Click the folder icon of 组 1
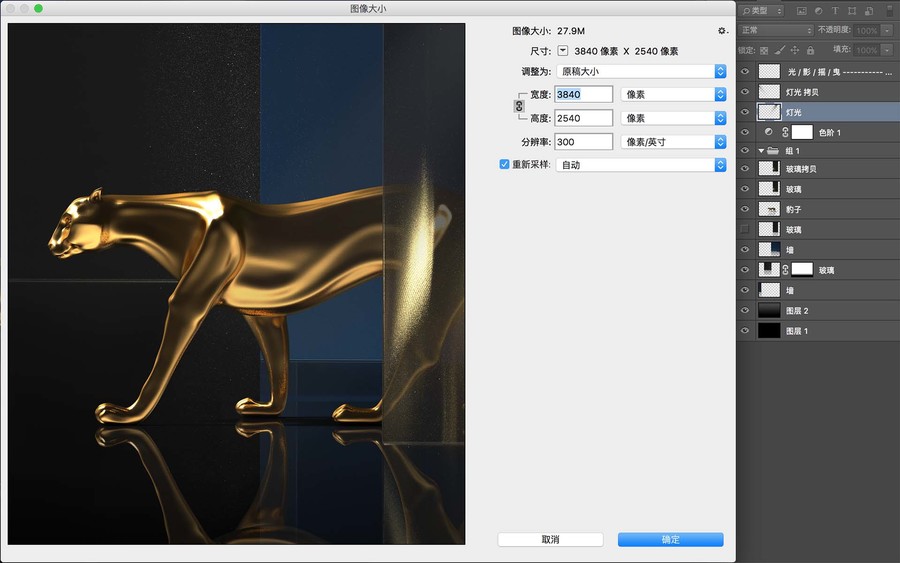The height and width of the screenshot is (563, 900). pos(773,150)
